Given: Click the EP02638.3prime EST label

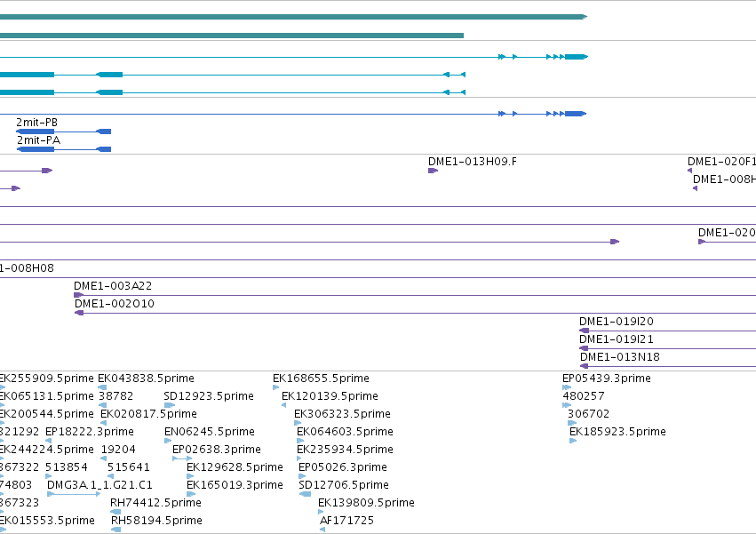Looking at the screenshot, I should pyautogui.click(x=217, y=450).
